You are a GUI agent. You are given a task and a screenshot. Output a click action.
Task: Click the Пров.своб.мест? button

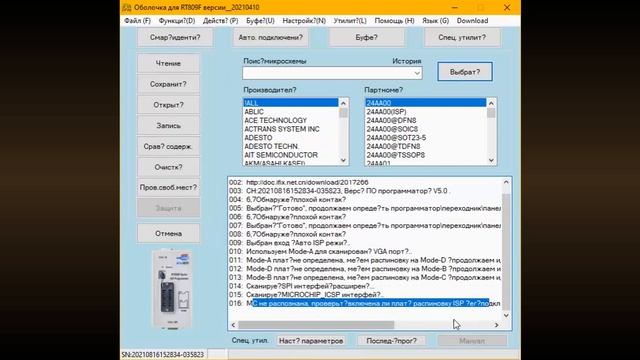pos(168,188)
